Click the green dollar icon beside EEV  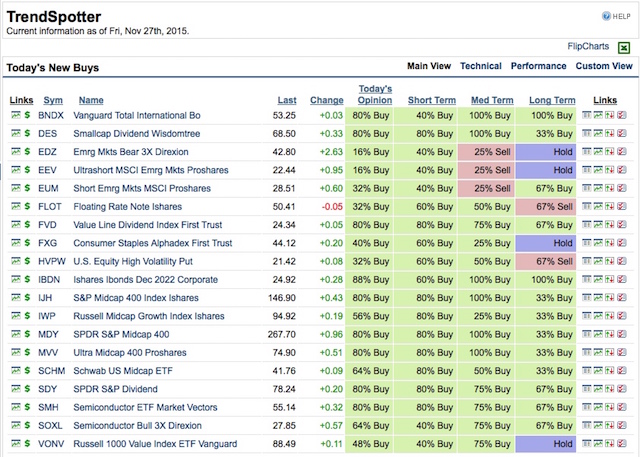pos(27,170)
